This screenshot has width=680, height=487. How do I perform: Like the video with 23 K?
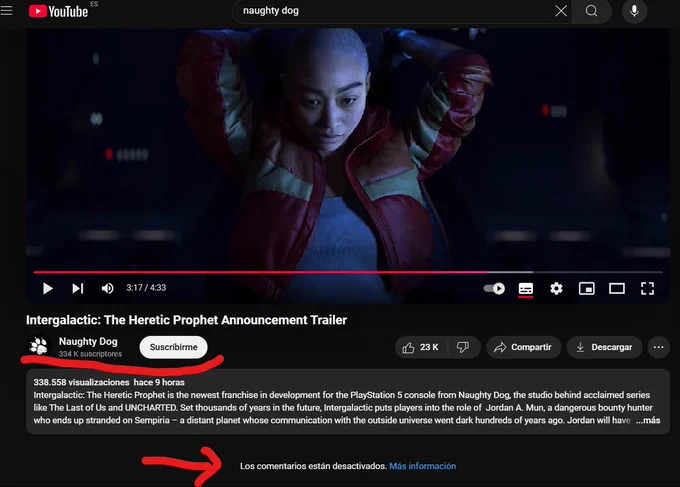(x=421, y=347)
